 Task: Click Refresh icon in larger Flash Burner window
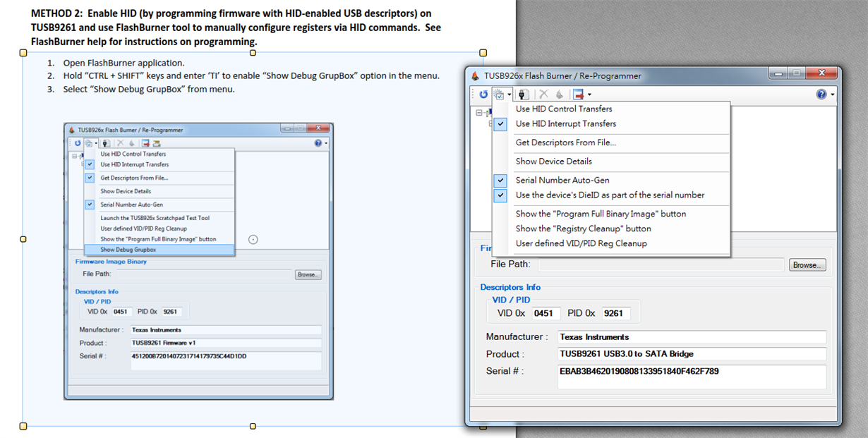pos(483,95)
